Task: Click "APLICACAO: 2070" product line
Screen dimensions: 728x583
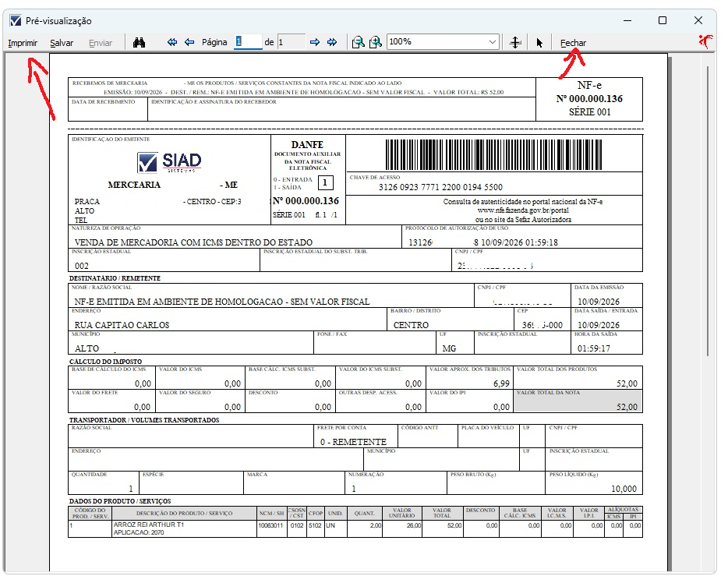Action: pyautogui.click(x=139, y=532)
